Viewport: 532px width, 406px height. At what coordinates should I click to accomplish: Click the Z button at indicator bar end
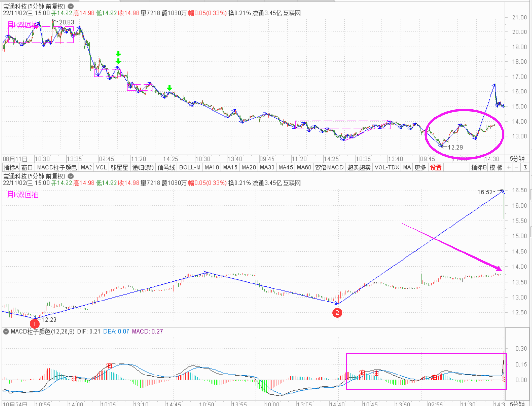(525, 167)
